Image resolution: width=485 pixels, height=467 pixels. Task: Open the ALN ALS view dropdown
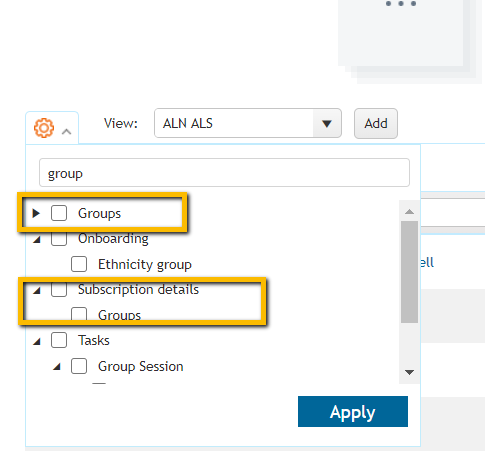point(327,124)
